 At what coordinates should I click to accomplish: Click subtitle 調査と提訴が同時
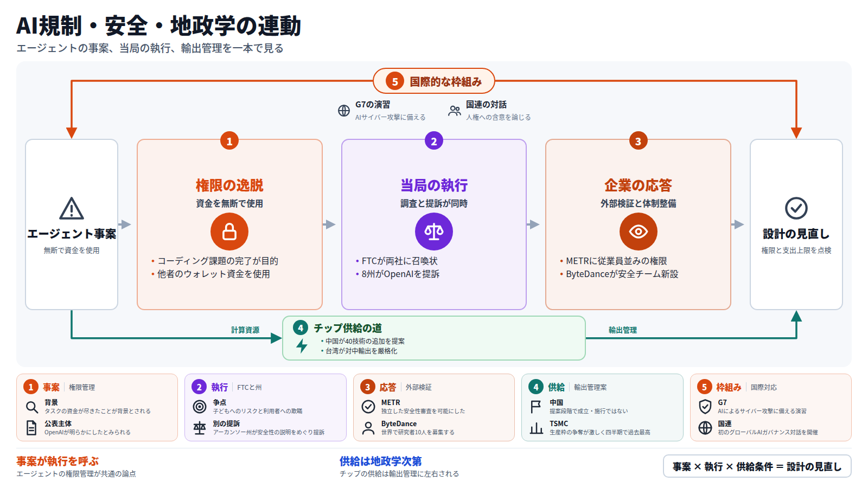(x=434, y=203)
